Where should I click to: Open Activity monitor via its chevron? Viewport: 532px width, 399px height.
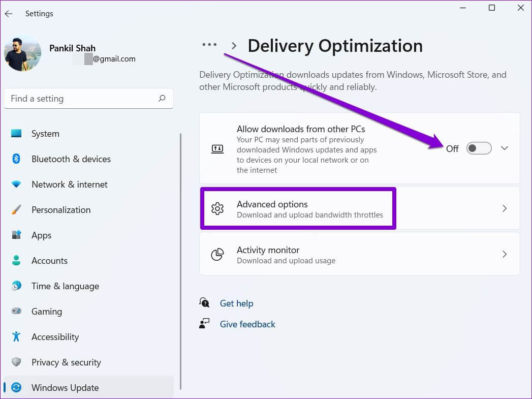point(505,254)
